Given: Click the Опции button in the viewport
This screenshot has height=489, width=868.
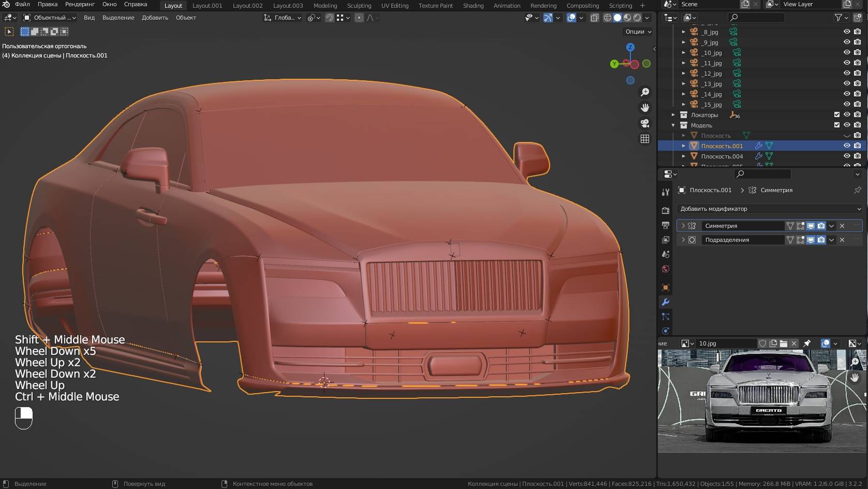Looking at the screenshot, I should (637, 32).
